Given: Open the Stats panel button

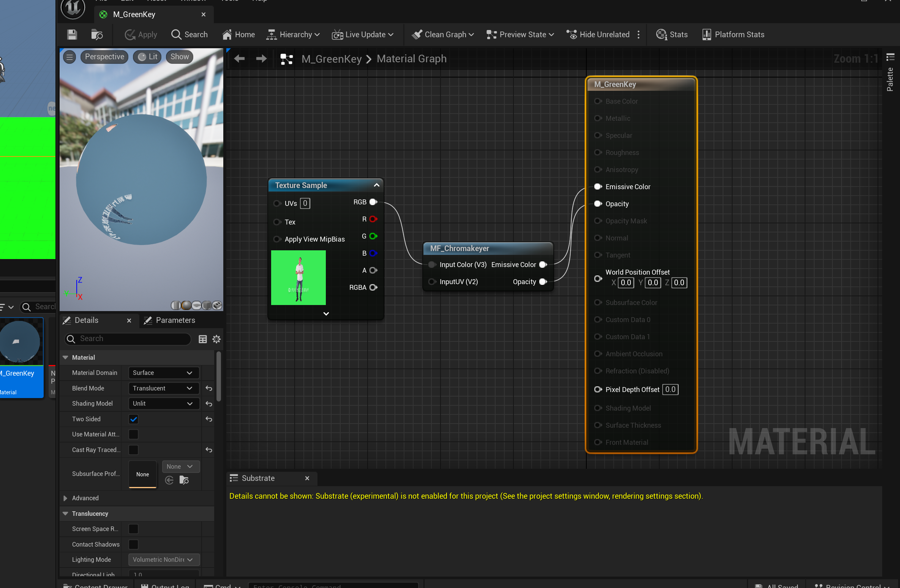Looking at the screenshot, I should point(672,35).
